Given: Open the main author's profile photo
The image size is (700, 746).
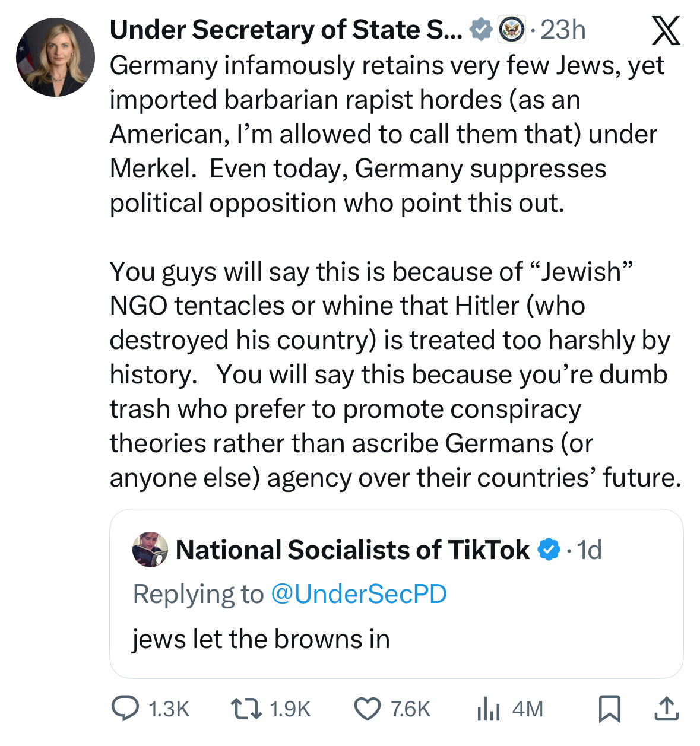Looking at the screenshot, I should pos(55,57).
